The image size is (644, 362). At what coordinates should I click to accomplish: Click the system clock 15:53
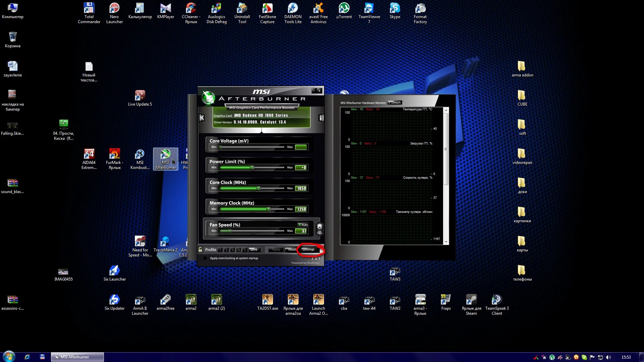point(626,357)
